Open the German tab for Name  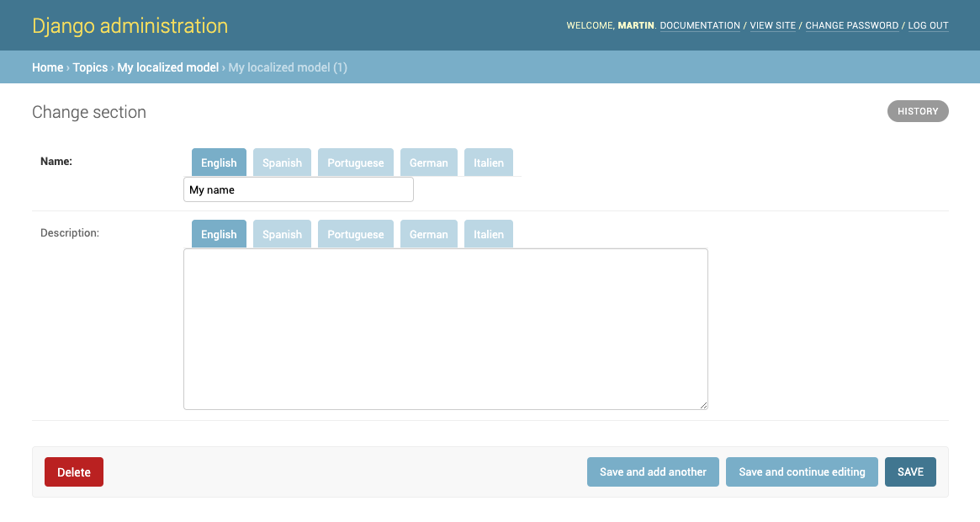tap(428, 162)
